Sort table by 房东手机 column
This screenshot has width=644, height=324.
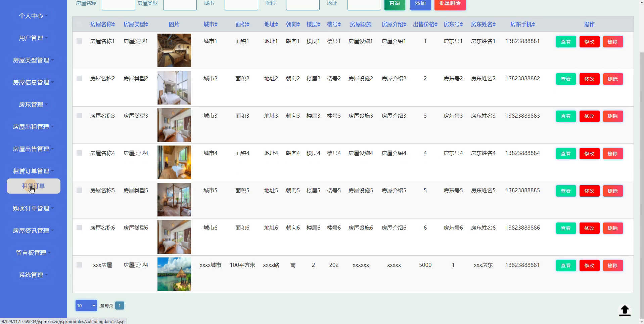click(522, 24)
